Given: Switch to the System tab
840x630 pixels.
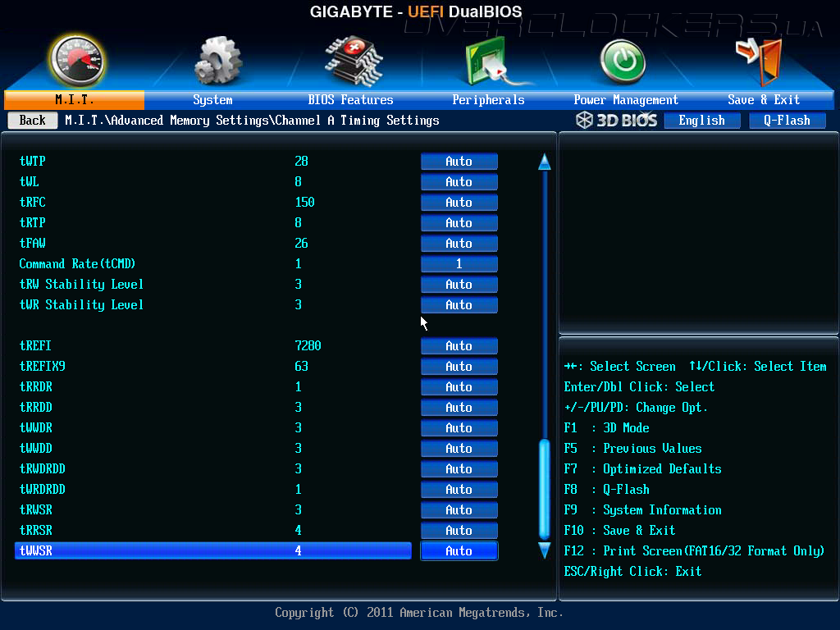Looking at the screenshot, I should [212, 99].
